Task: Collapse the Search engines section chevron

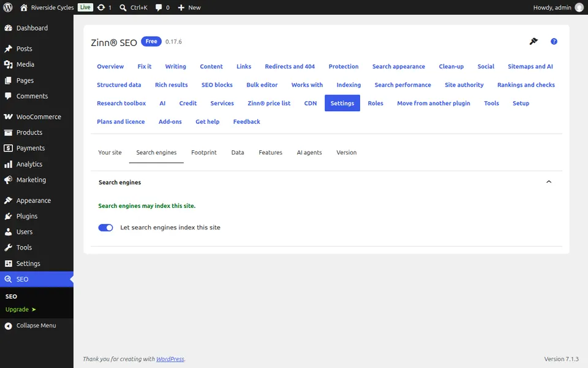Action: [x=549, y=182]
